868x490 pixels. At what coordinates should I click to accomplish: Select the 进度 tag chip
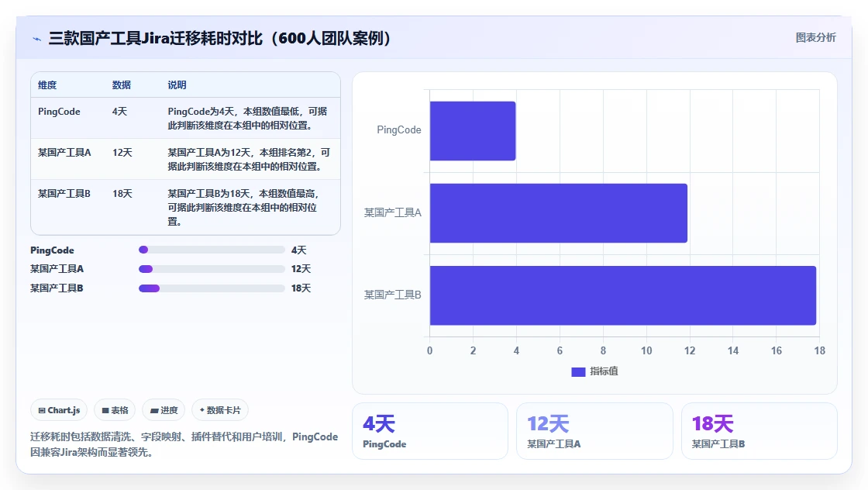pyautogui.click(x=164, y=410)
